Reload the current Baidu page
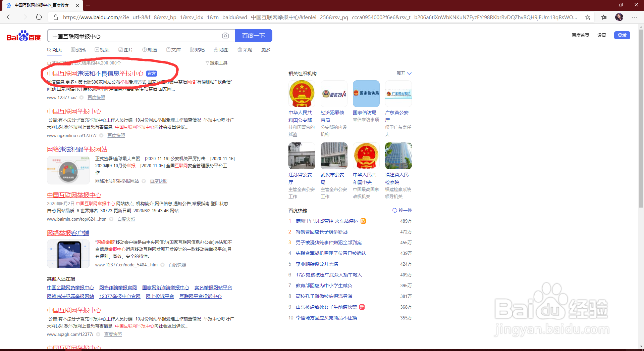Viewport: 644px width, 351px height. (x=39, y=17)
